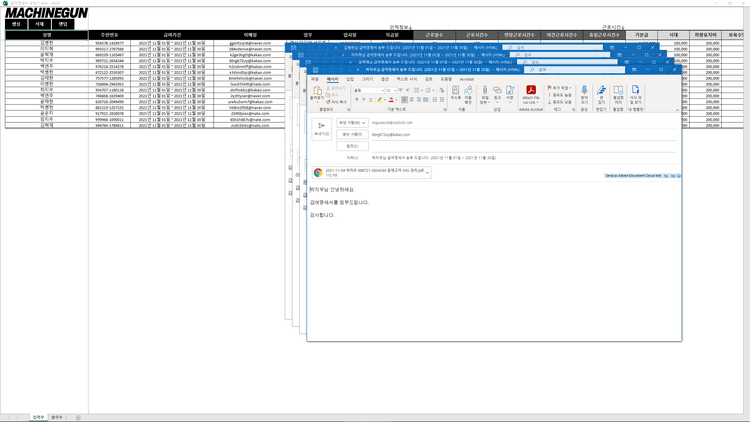Click the bullets list icon
Image resolution: width=750 pixels, height=422 pixels.
click(417, 90)
